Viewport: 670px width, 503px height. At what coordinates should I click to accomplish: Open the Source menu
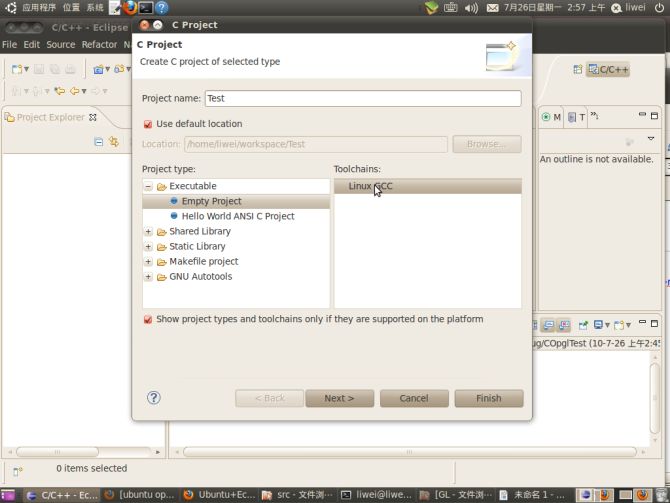(x=61, y=45)
